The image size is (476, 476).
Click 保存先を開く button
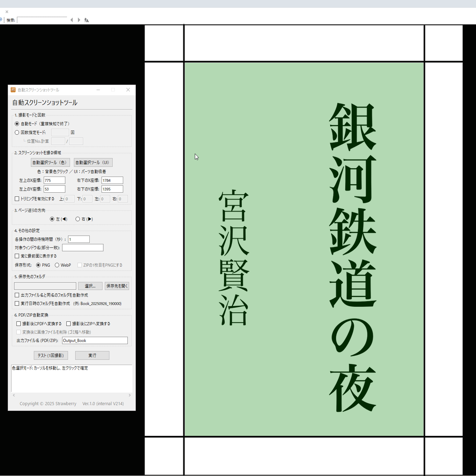pos(117,286)
